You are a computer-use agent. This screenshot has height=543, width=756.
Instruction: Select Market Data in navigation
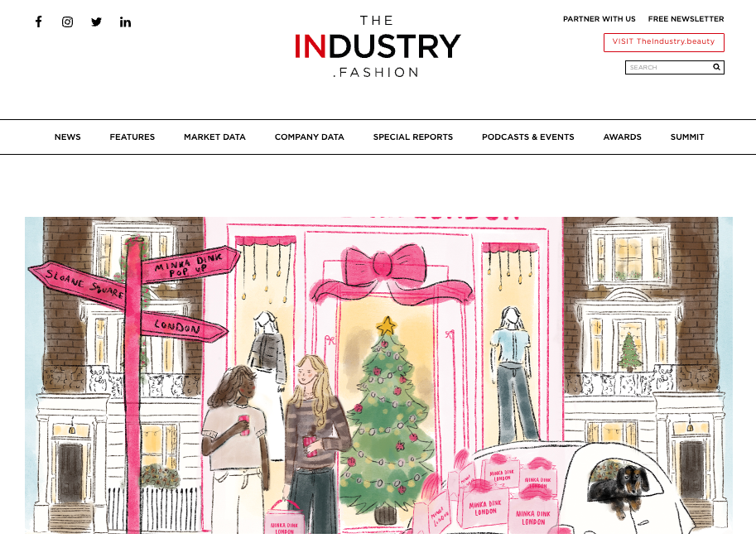click(214, 137)
